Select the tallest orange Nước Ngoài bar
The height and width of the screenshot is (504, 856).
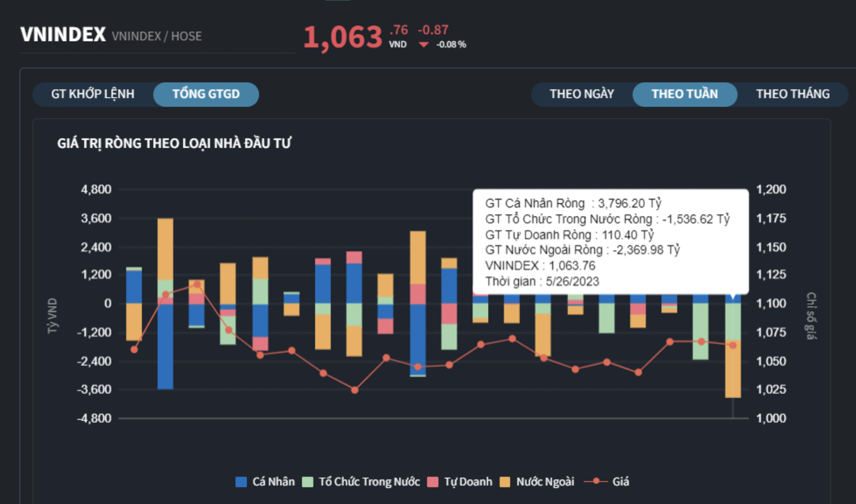165,249
